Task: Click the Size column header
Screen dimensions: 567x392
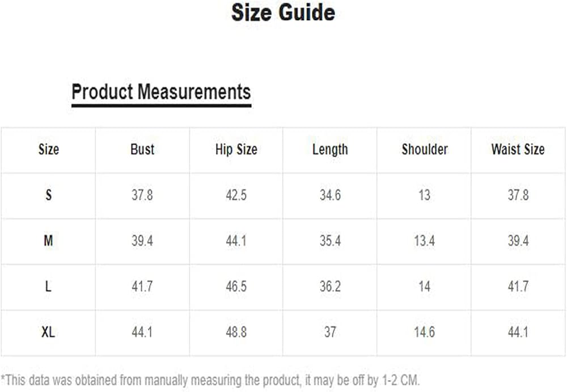Action: (48, 149)
